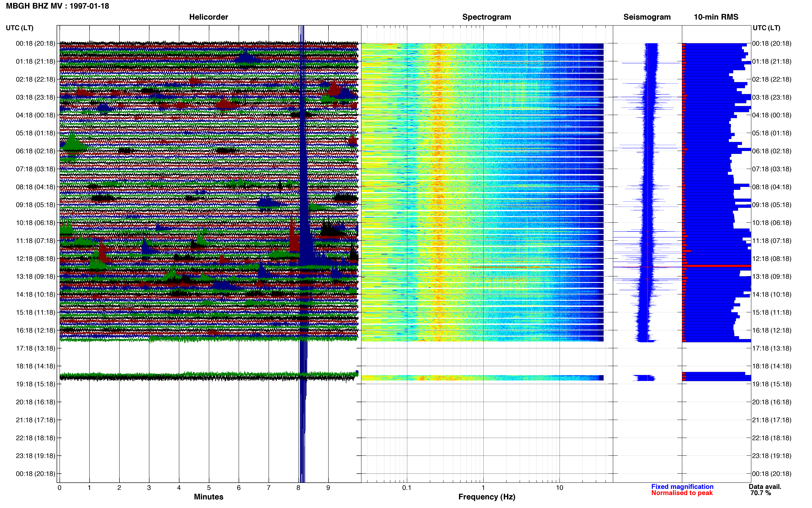This screenshot has height=508, width=812.
Task: Click the left time label 04:18 (00:18)
Action: tap(36, 115)
